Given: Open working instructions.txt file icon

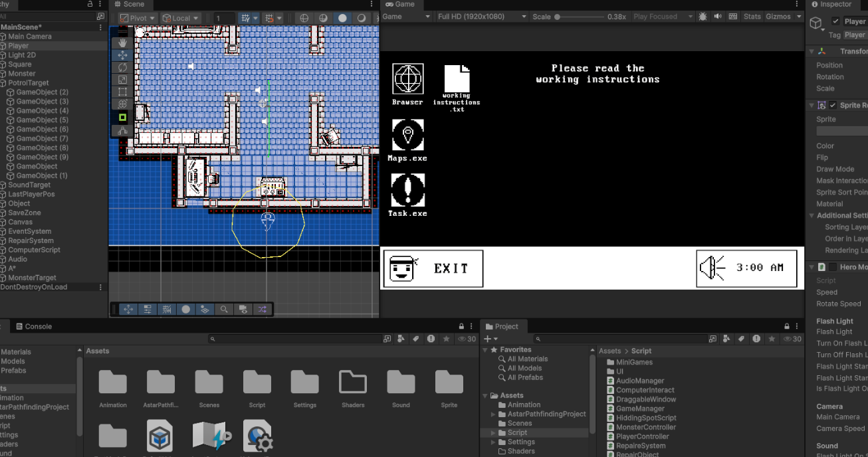Looking at the screenshot, I should point(457,88).
